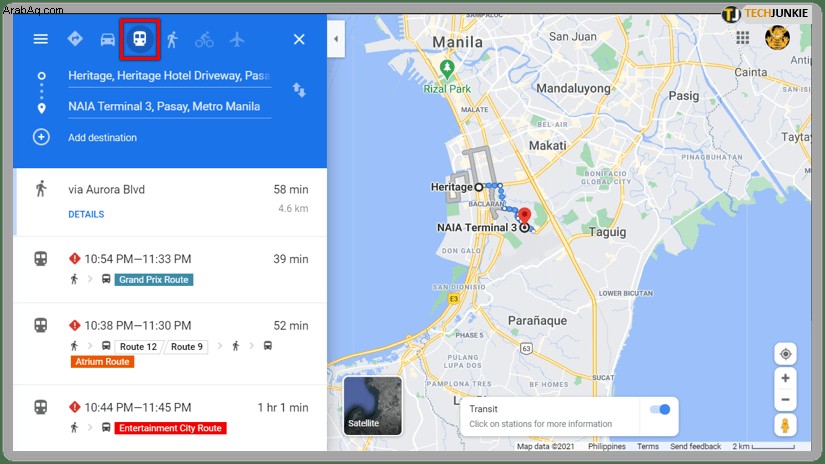Open the Pegman Street View control
This screenshot has width=825, height=464.
785,425
